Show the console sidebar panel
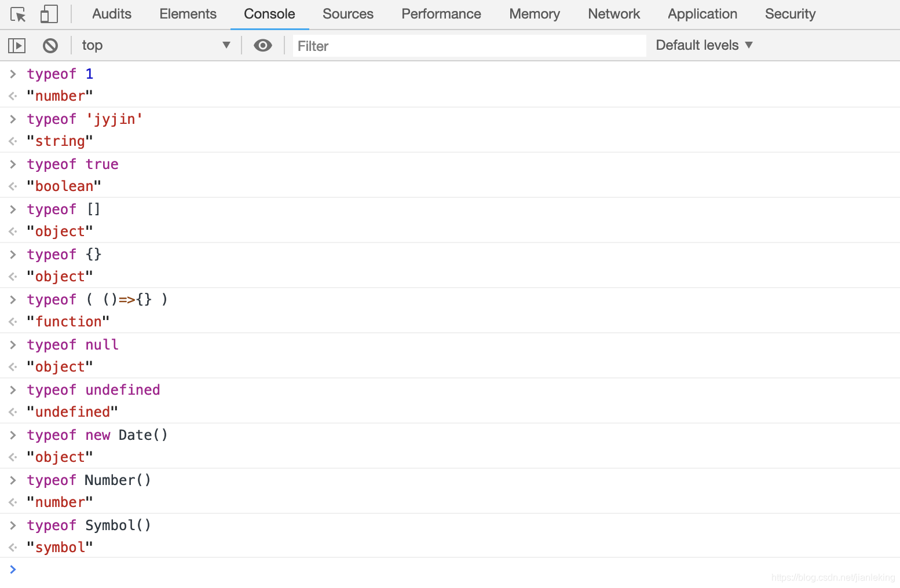This screenshot has width=900, height=588. coord(17,45)
